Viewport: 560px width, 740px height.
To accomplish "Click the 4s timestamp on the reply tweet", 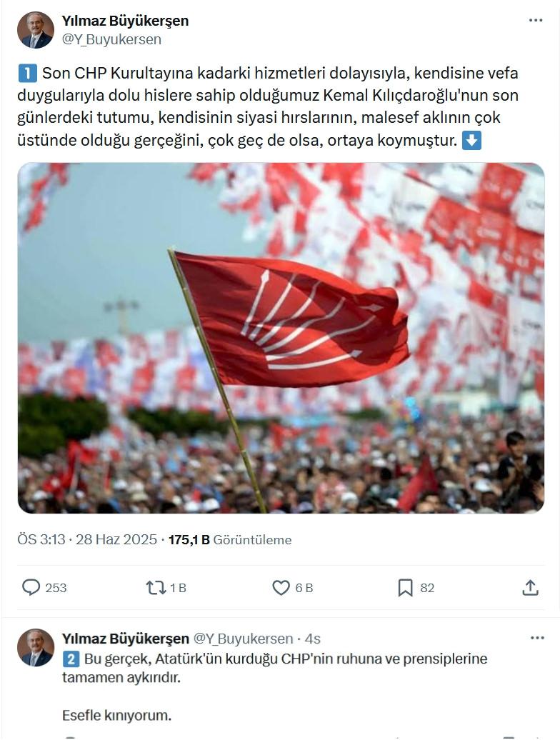I will point(313,639).
